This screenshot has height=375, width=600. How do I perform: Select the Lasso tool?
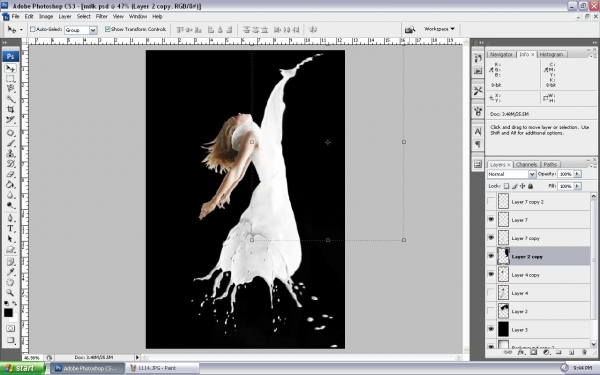pos(10,89)
